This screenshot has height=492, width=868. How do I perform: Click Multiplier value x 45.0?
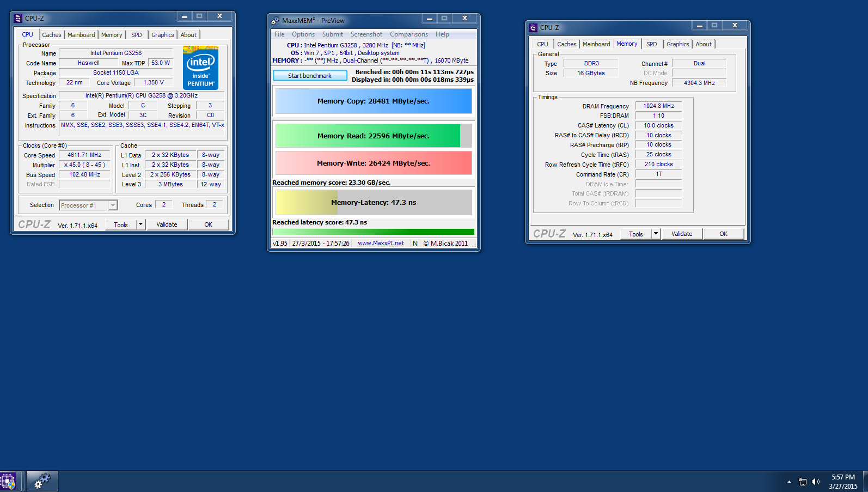point(84,165)
